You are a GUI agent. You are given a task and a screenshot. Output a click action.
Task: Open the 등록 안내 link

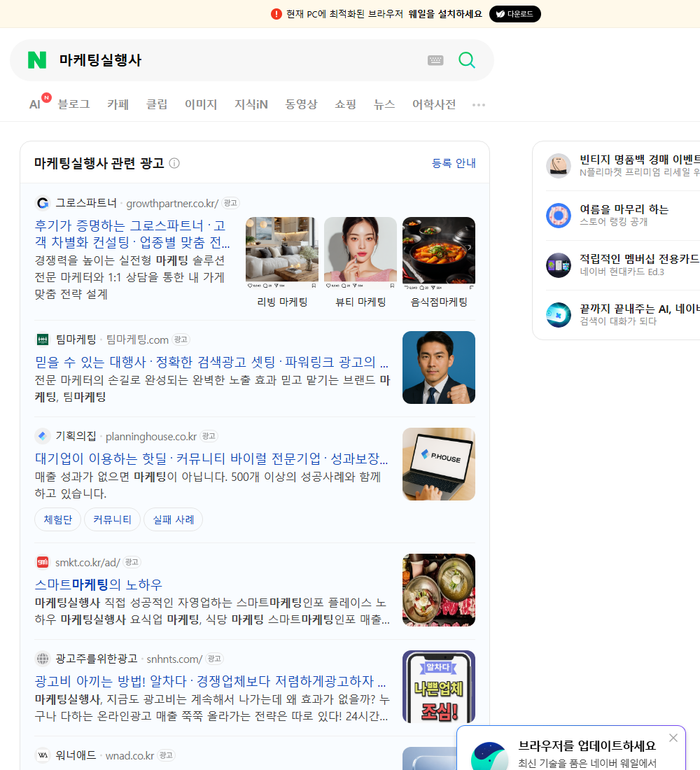pos(454,163)
